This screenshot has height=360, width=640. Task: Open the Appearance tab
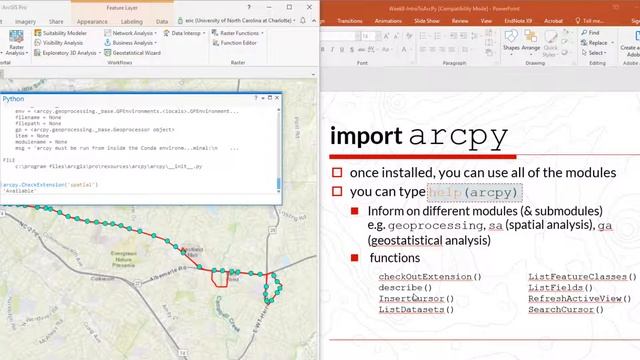92,21
